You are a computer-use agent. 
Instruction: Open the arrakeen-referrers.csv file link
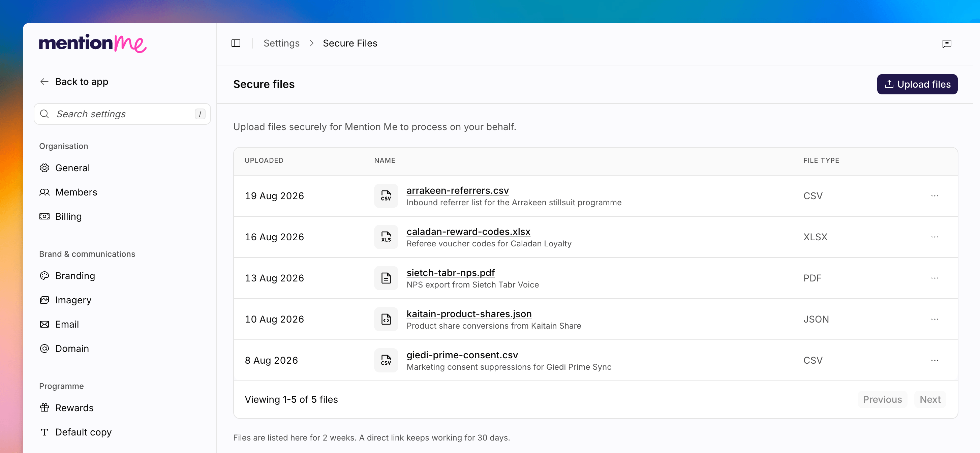(457, 190)
